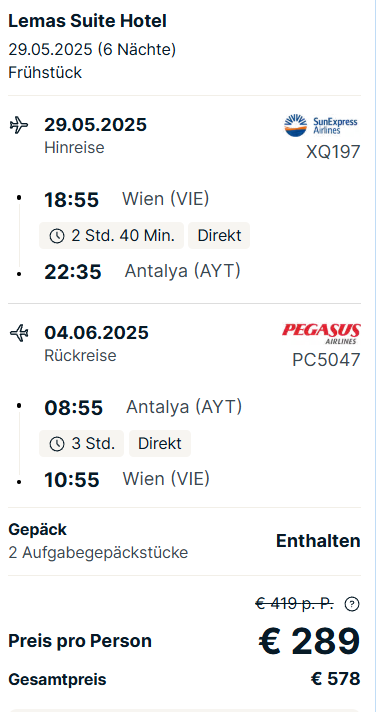376x712 pixels.
Task: Click the 18:55 Wien (VIE) departure
Action: (127, 199)
